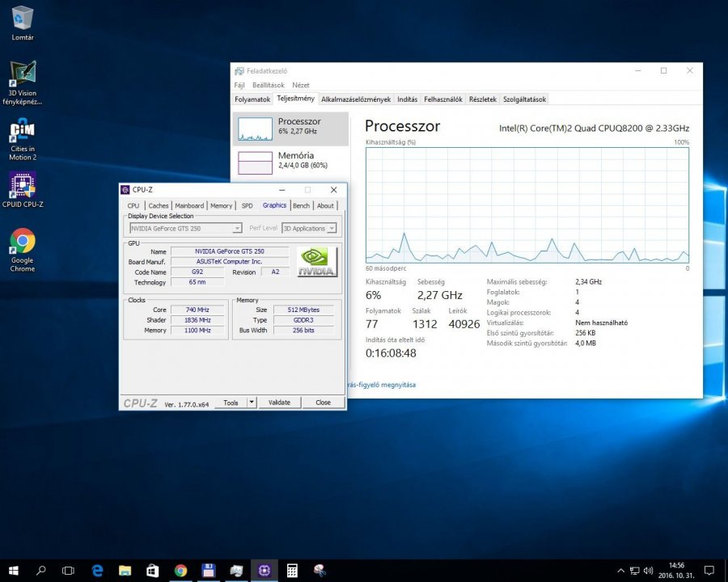The image size is (728, 582).
Task: Switch to the Folyamatok tab
Action: click(x=252, y=99)
